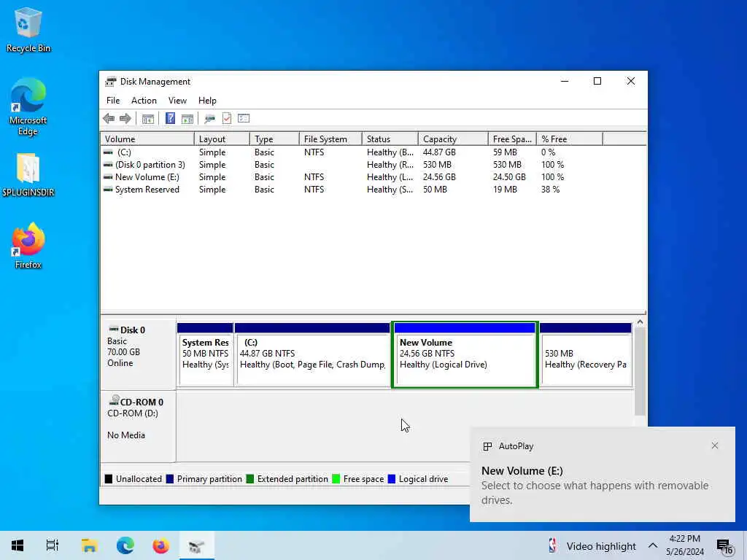
Task: Select the System Reserved volume row
Action: [x=373, y=190]
